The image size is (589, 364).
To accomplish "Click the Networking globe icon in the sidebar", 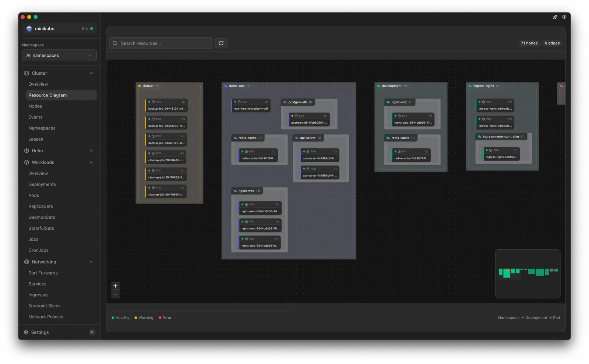I will [26, 262].
